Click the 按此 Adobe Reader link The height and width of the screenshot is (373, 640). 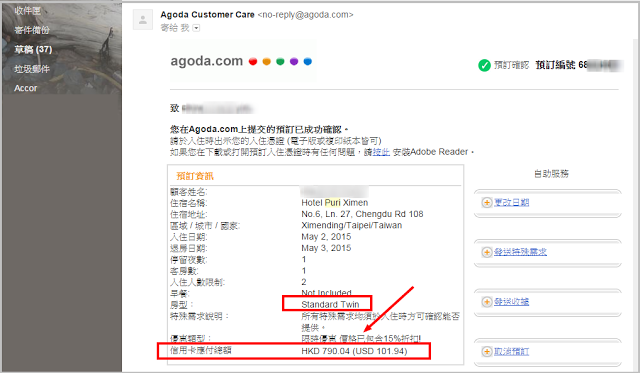click(x=382, y=152)
